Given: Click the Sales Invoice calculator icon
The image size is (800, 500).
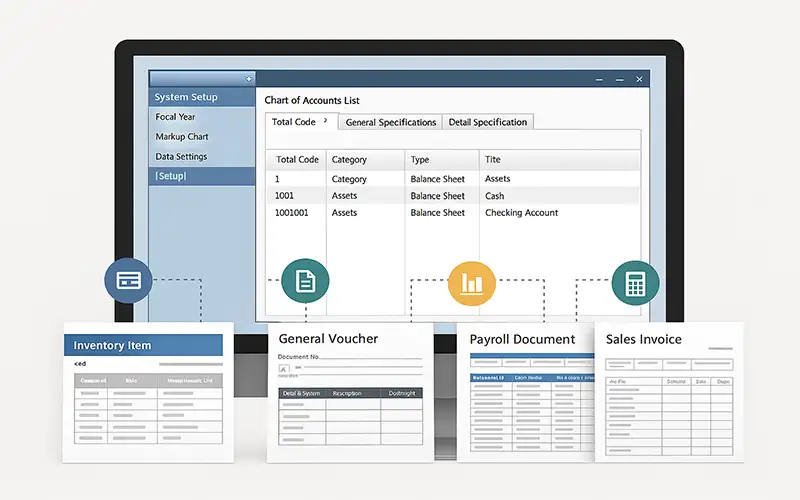Looking at the screenshot, I should pyautogui.click(x=635, y=283).
